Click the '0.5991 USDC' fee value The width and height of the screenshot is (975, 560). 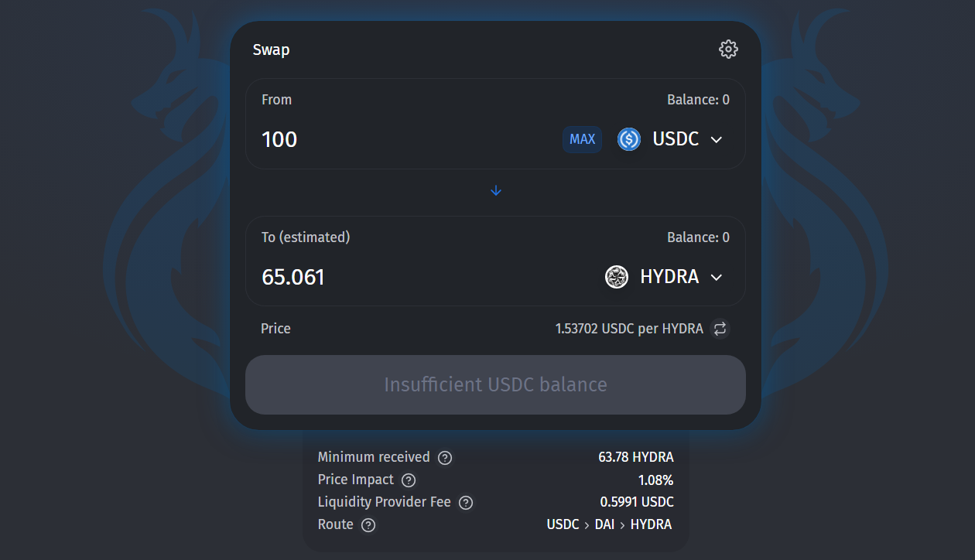point(637,502)
